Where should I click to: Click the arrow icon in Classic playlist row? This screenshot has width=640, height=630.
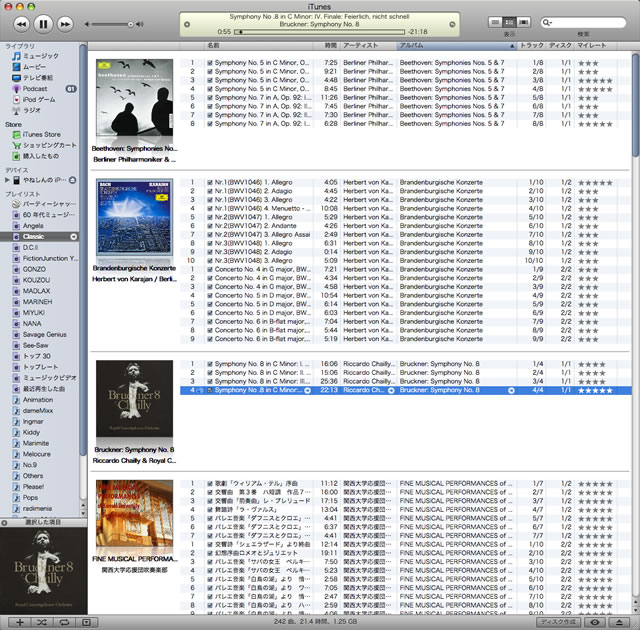click(x=73, y=237)
